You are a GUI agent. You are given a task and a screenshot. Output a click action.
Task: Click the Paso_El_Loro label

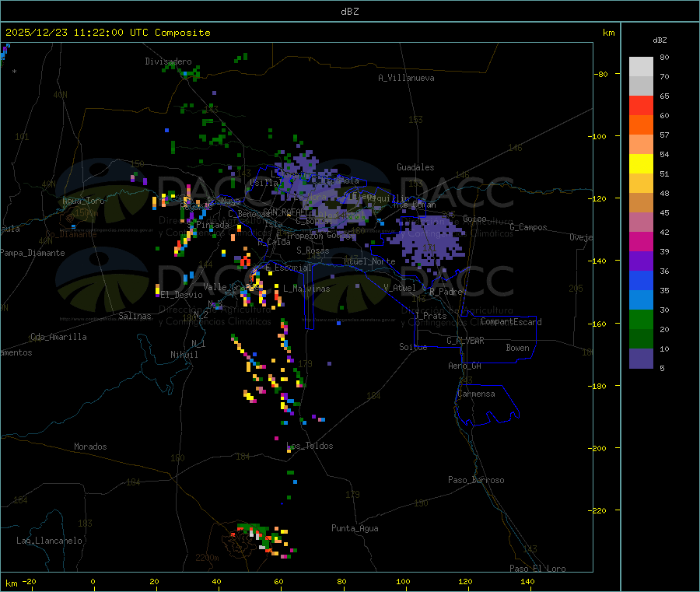pos(538,569)
